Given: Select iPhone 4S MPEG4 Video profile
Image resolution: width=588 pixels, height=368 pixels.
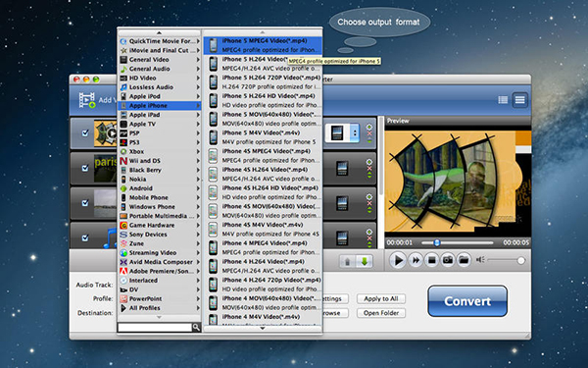Looking at the screenshot, I should click(263, 155).
